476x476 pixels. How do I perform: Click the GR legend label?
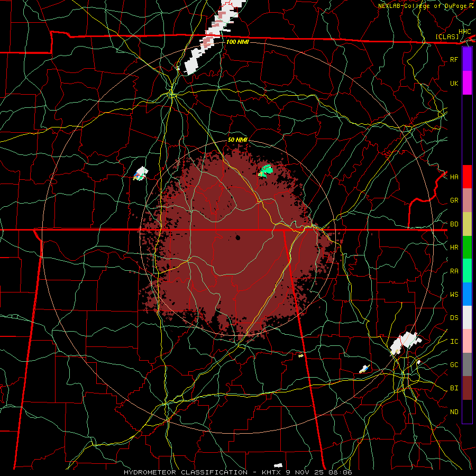coord(454,200)
